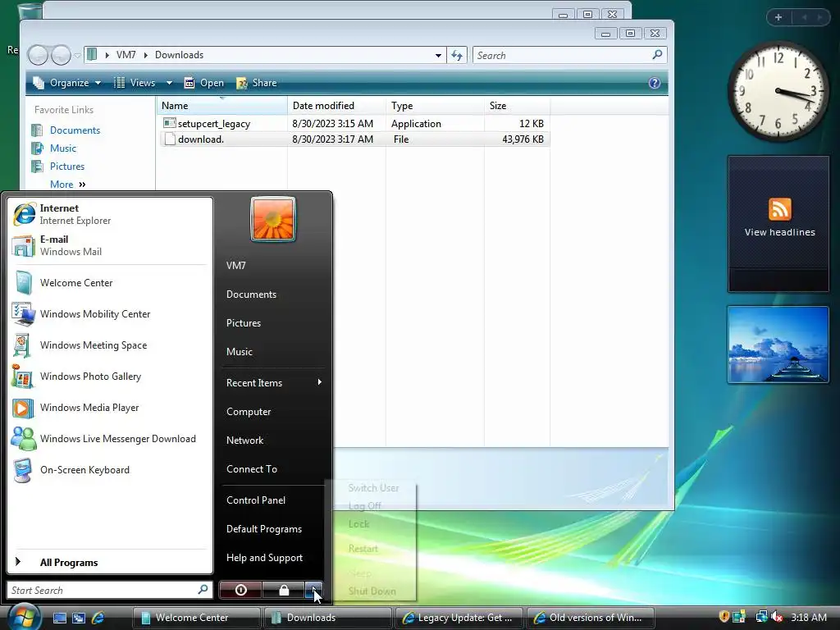Click the security shield tray icon
840x630 pixels.
point(724,617)
